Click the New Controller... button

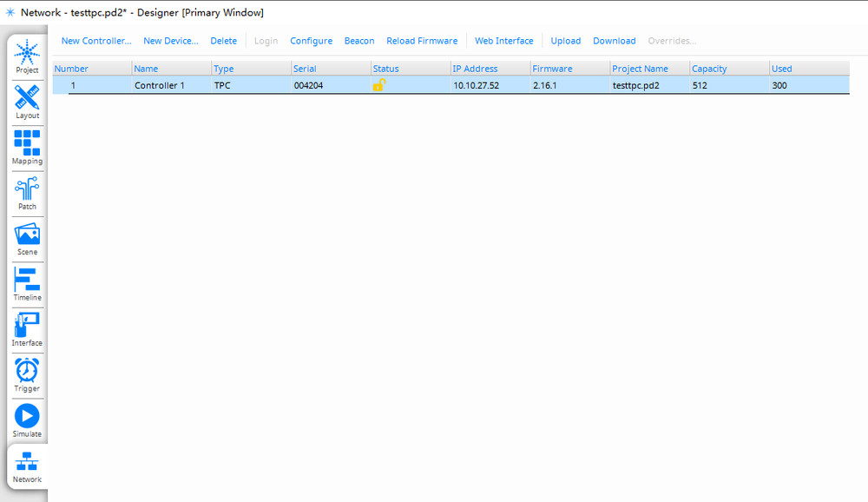pyautogui.click(x=96, y=41)
